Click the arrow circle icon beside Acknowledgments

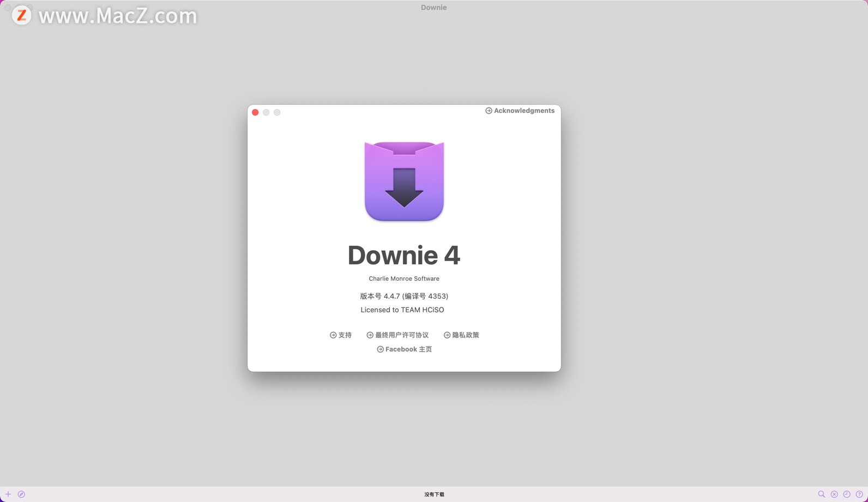(x=489, y=111)
